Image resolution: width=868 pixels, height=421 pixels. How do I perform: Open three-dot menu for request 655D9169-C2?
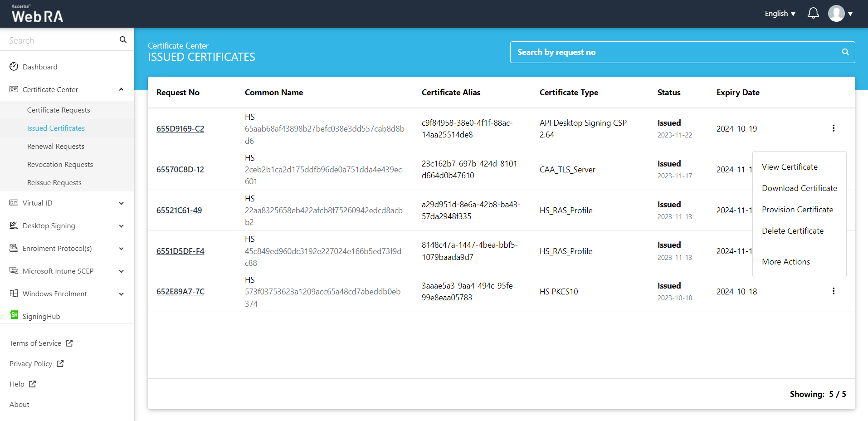833,128
